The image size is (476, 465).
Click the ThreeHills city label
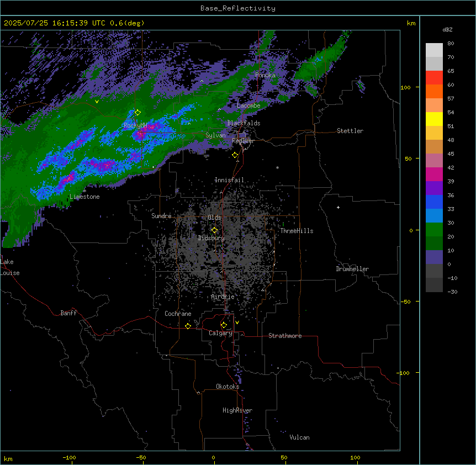[297, 231]
